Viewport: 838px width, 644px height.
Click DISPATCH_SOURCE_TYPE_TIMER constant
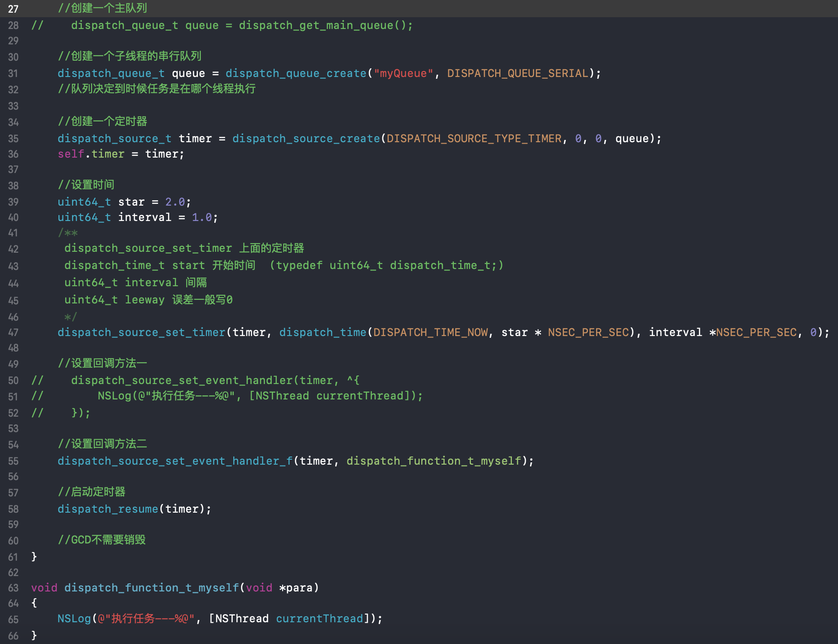[474, 139]
